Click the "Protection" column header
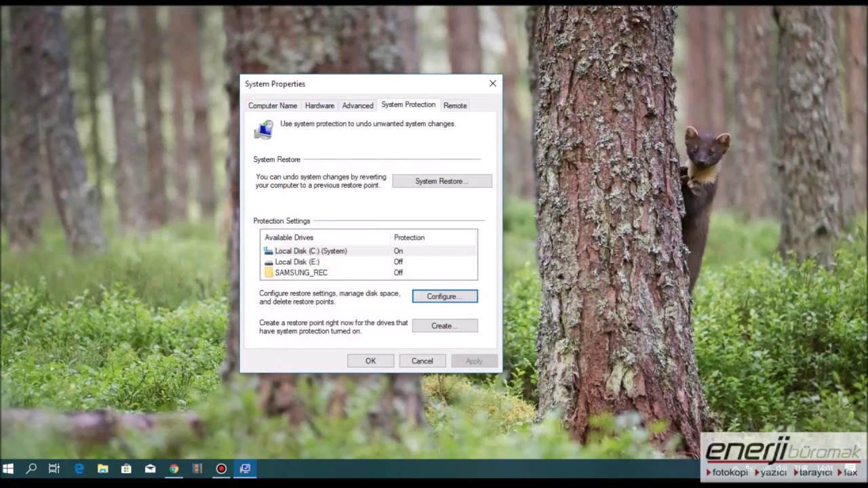The height and width of the screenshot is (488, 868). tap(410, 238)
